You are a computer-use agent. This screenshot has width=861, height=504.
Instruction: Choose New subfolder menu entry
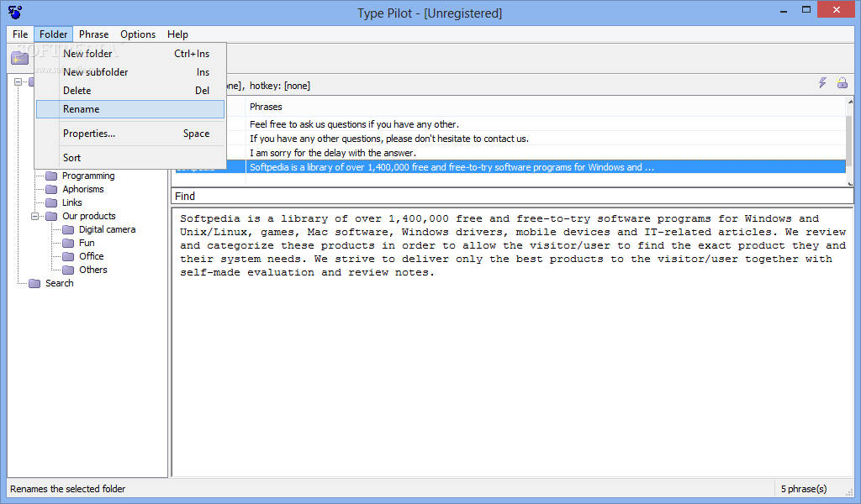pos(130,72)
